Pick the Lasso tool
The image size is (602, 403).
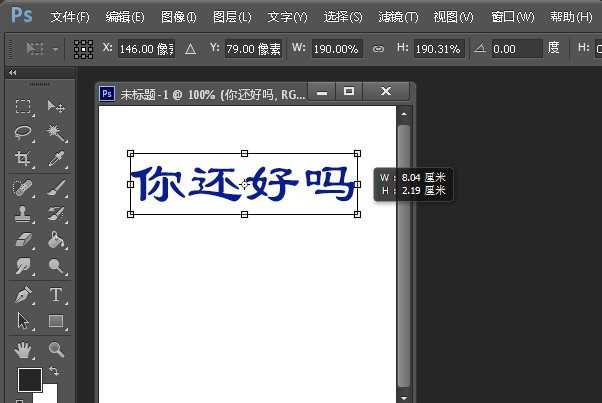point(23,133)
